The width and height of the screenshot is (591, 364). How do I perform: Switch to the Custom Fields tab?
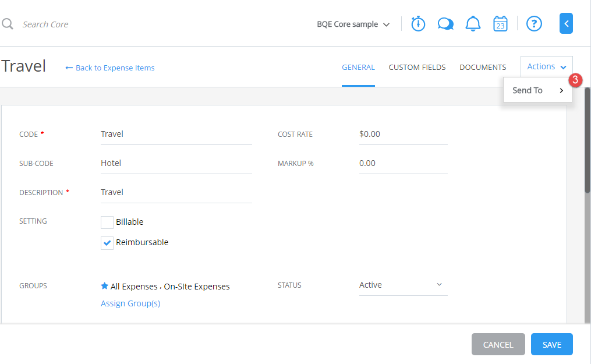[x=417, y=67]
